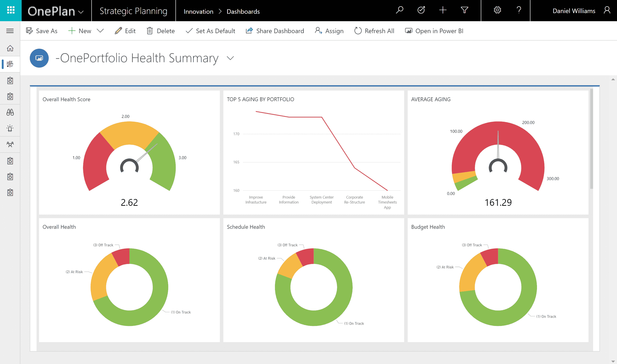Open the dashboard title selector chevron

(x=230, y=58)
